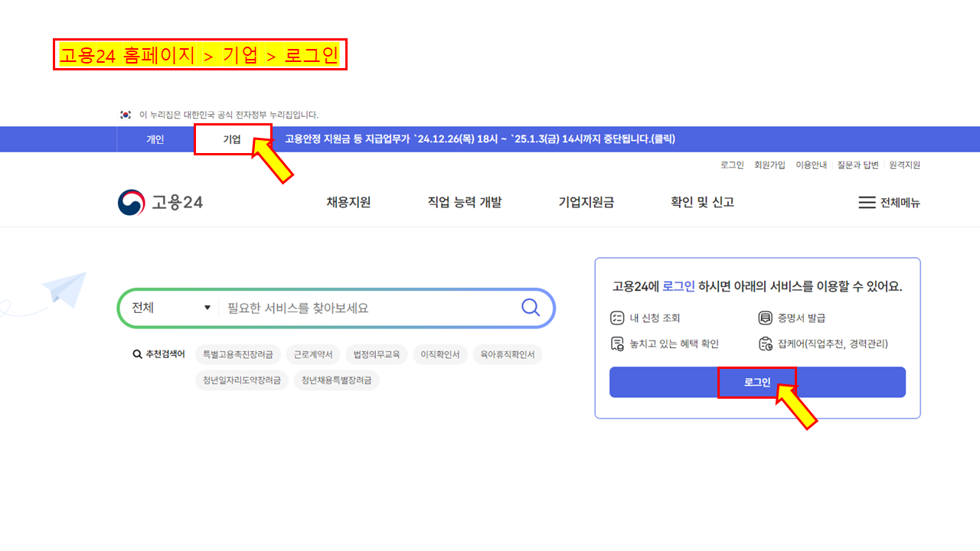The width and height of the screenshot is (980, 551).
Task: Click the text 이 누리집은 대한민국 공식 전자정부 누리집입니다
Action: [x=229, y=115]
